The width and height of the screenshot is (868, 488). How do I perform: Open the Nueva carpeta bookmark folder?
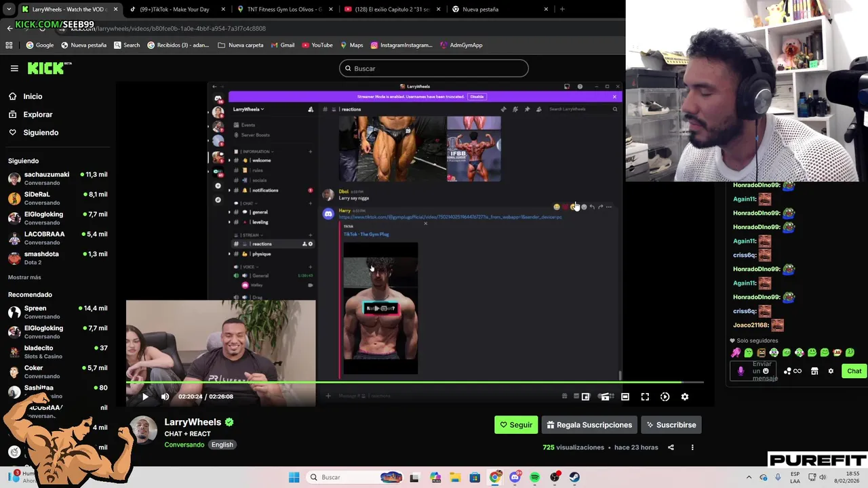coord(241,45)
